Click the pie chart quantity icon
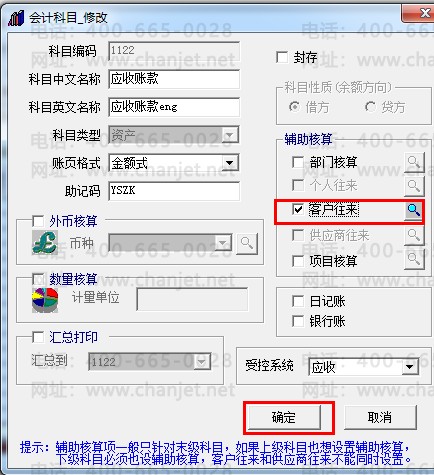The height and width of the screenshot is (475, 434). pos(45,300)
